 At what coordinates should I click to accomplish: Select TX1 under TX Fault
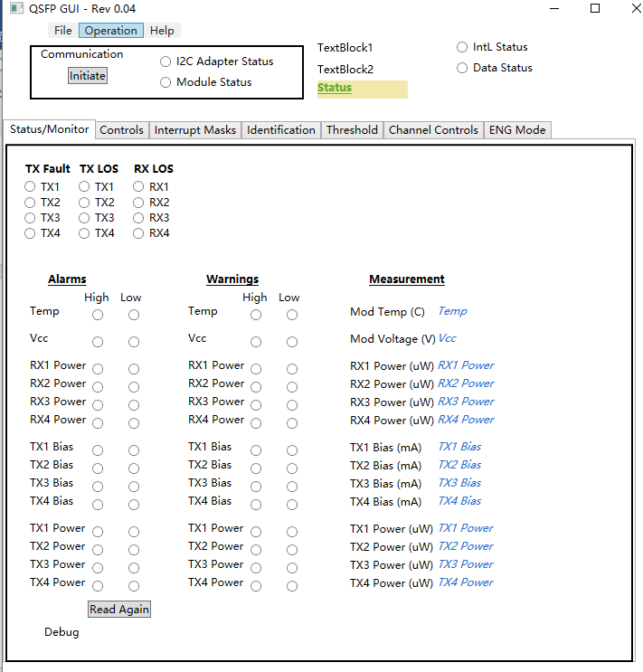point(30,187)
